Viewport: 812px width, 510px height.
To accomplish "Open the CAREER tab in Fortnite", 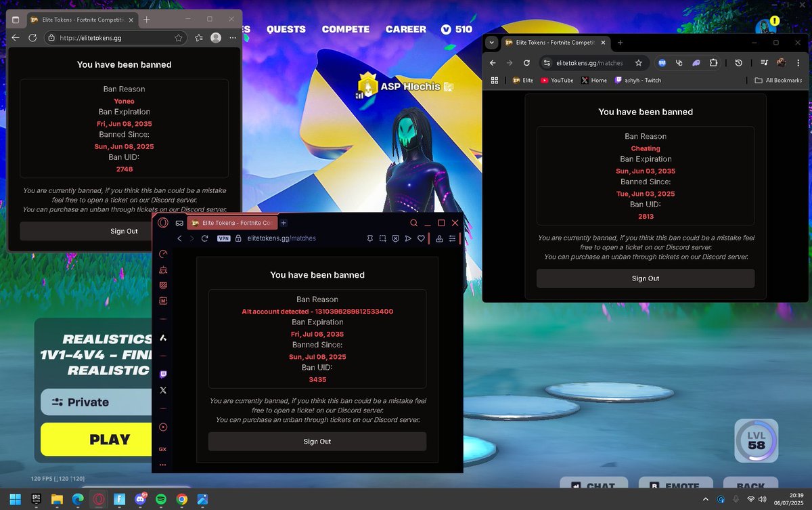I will pyautogui.click(x=406, y=29).
